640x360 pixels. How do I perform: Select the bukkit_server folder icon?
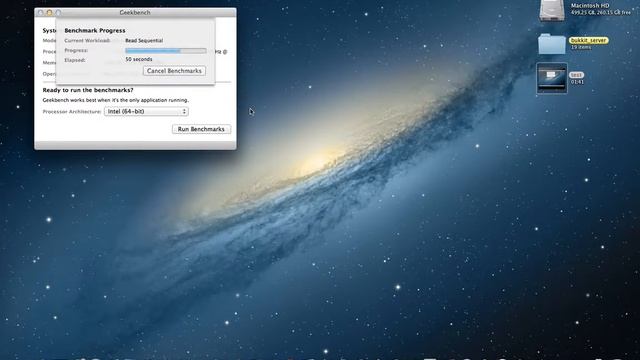click(x=552, y=44)
